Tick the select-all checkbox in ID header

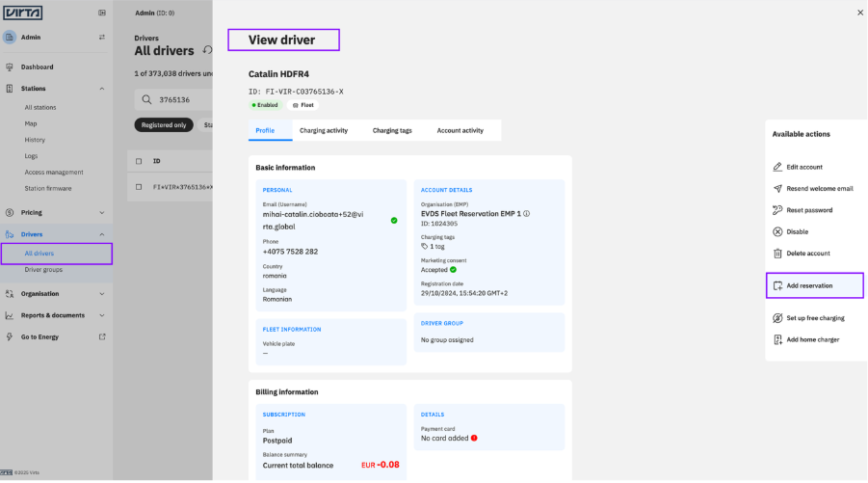(139, 161)
